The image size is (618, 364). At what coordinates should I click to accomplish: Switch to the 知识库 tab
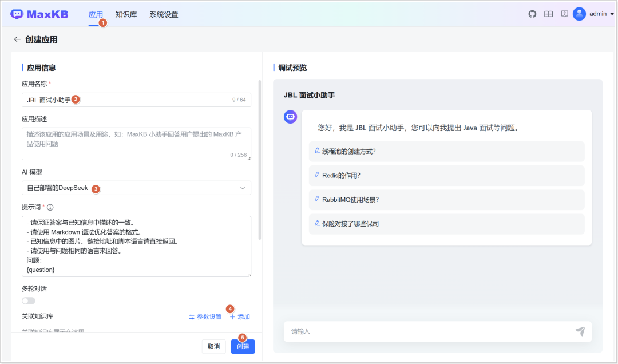coord(126,14)
